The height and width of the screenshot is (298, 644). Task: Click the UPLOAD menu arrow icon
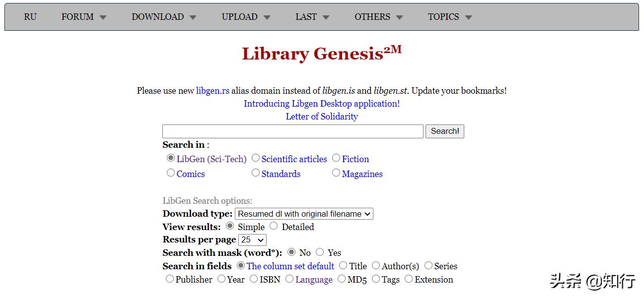[267, 17]
